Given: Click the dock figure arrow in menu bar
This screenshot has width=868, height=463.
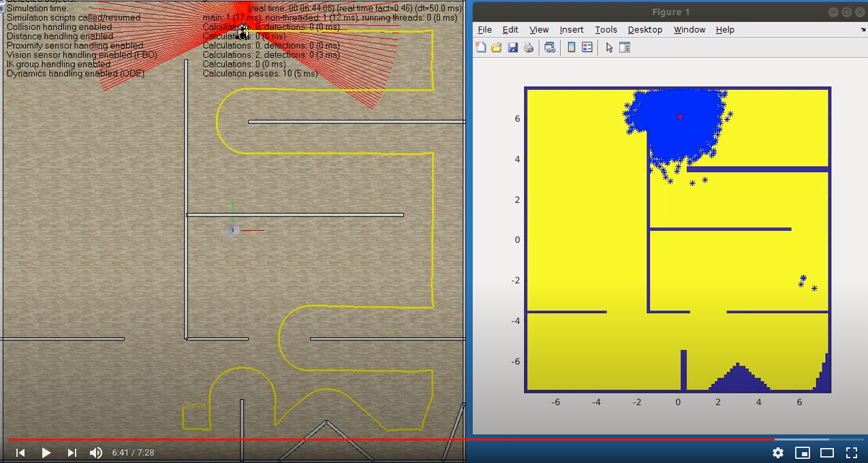Looking at the screenshot, I should tap(863, 30).
